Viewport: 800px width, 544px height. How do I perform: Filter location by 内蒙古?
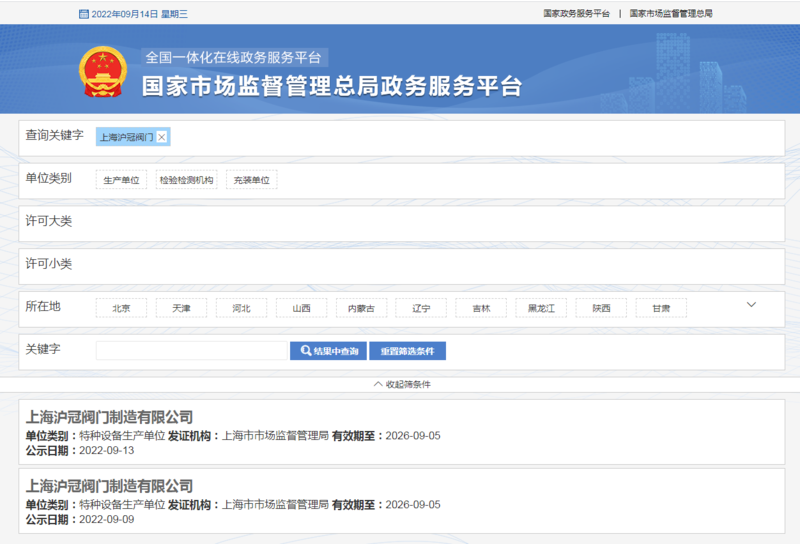[x=361, y=309]
